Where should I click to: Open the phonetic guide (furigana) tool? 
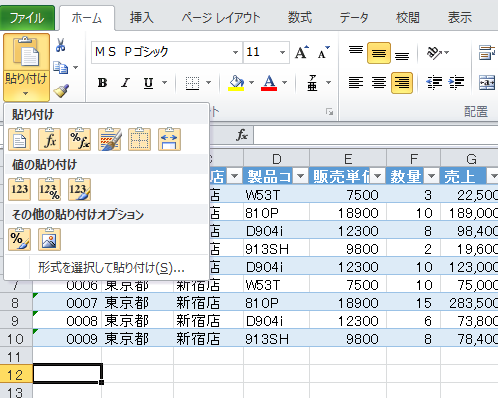pos(312,83)
